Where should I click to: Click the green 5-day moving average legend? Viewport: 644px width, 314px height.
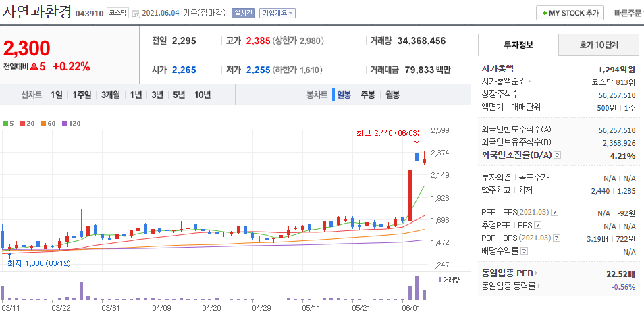tap(9, 123)
